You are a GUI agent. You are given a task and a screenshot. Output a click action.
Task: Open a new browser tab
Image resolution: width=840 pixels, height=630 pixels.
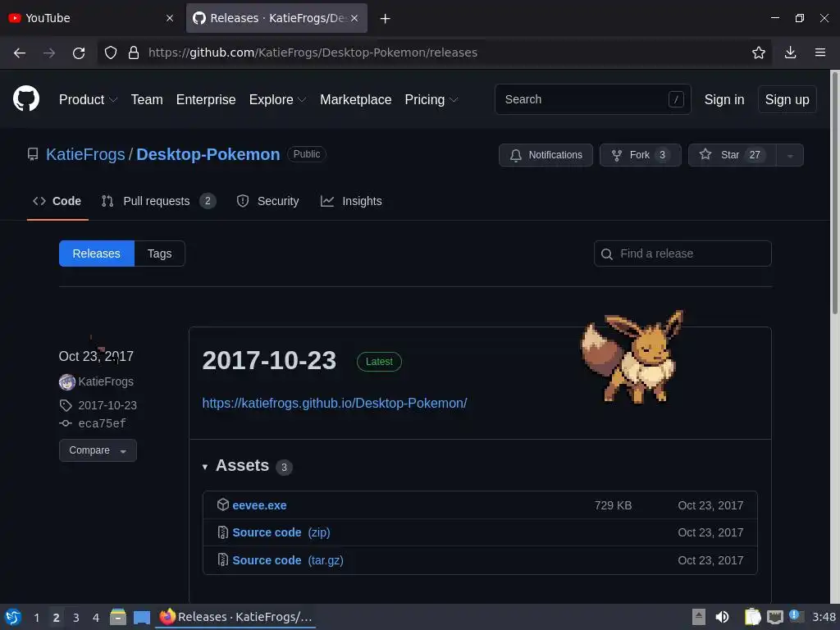click(386, 19)
